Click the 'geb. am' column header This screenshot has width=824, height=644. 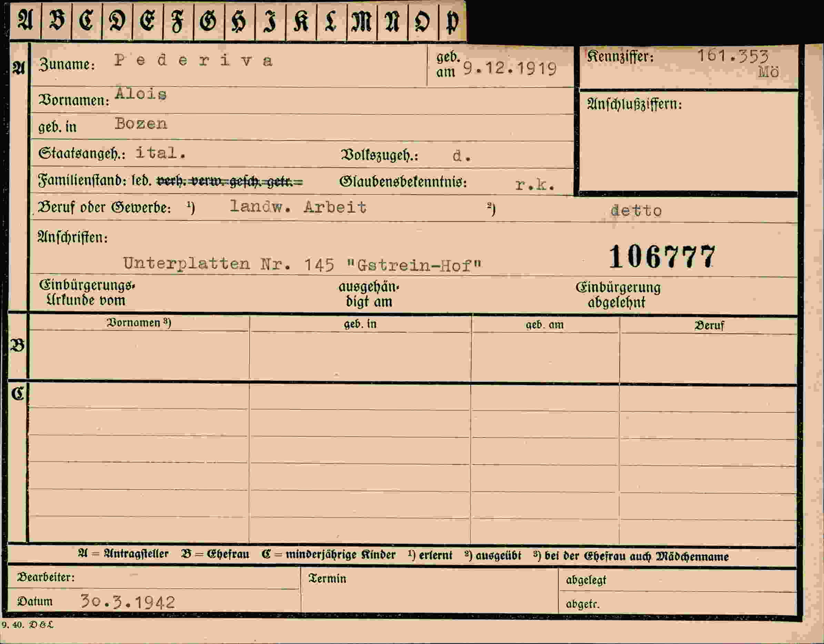tap(545, 325)
